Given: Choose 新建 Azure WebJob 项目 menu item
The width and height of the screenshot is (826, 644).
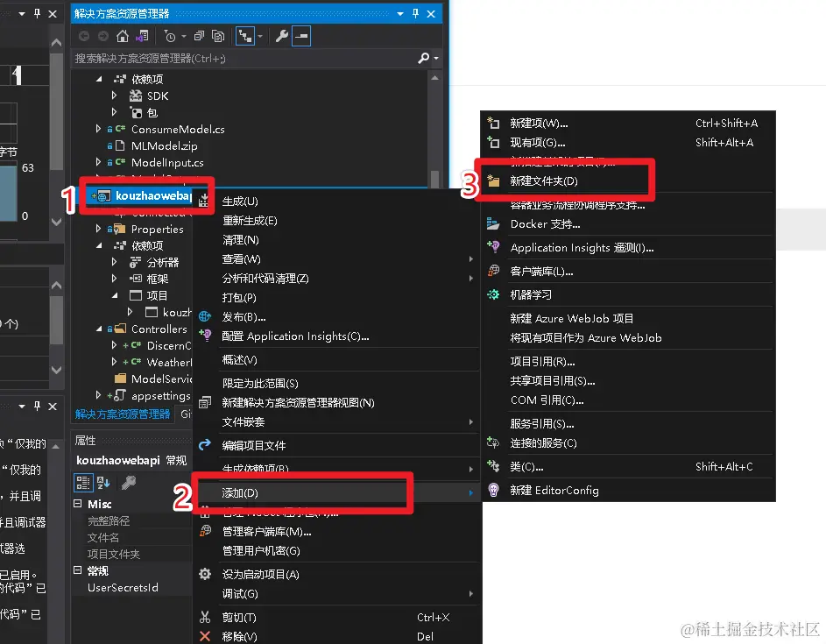Looking at the screenshot, I should click(628, 318).
